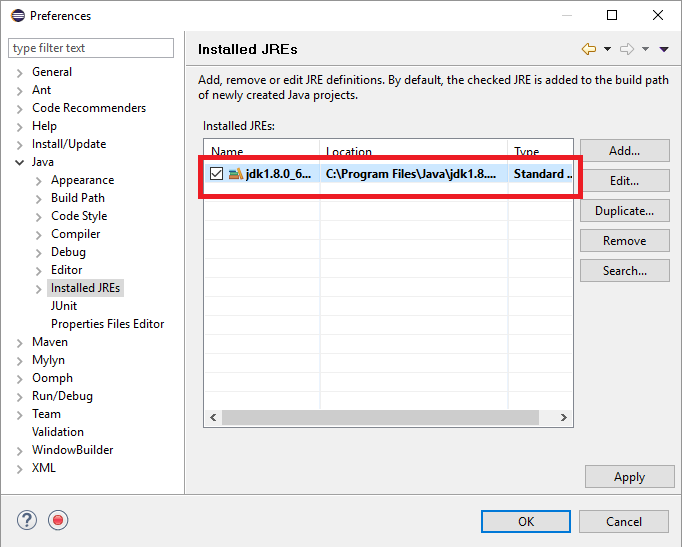
Task: Toggle the jdk1.8.0 default JRE checkbox
Action: click(x=216, y=174)
